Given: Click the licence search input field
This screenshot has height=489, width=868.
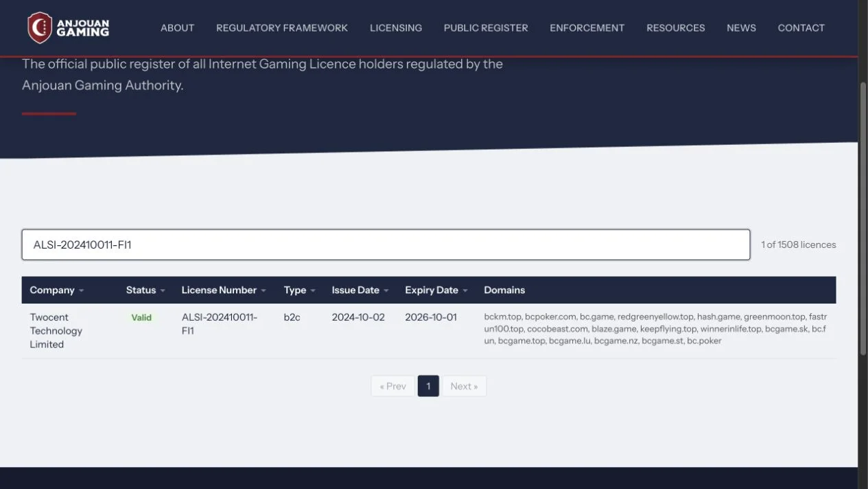Looking at the screenshot, I should click(x=386, y=244).
